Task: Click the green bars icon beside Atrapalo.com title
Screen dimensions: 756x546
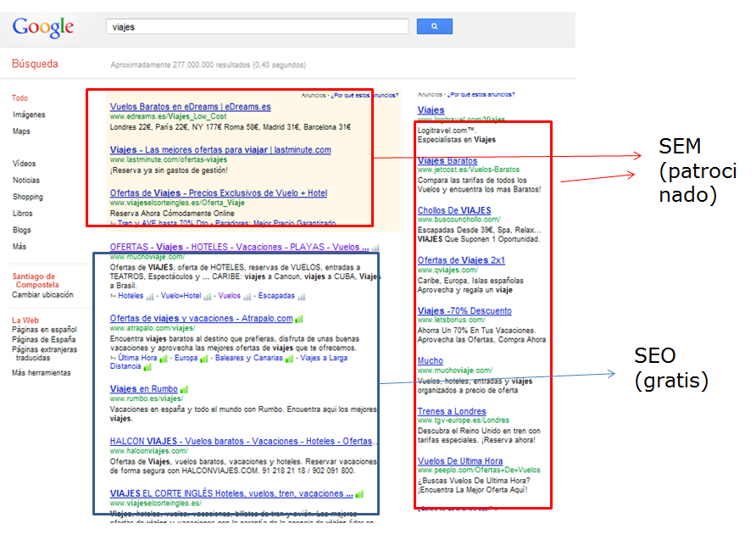Action: tap(299, 319)
